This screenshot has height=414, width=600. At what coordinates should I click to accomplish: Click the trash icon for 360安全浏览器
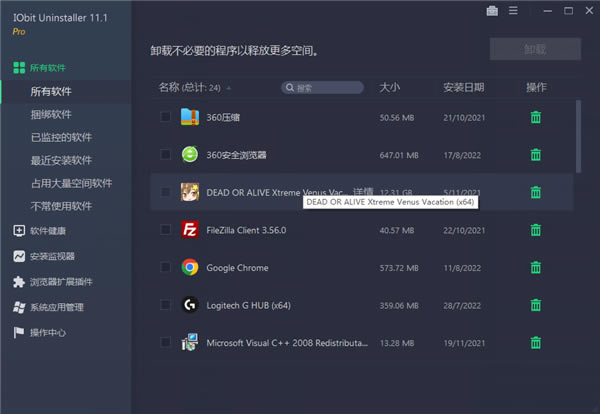536,155
